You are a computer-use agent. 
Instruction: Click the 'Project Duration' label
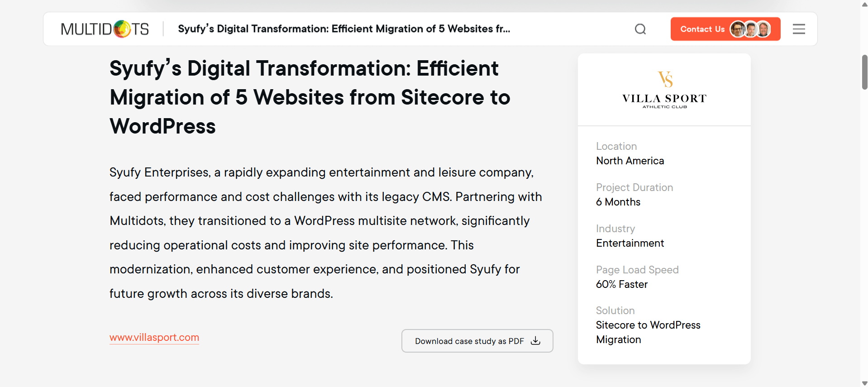pyautogui.click(x=634, y=187)
